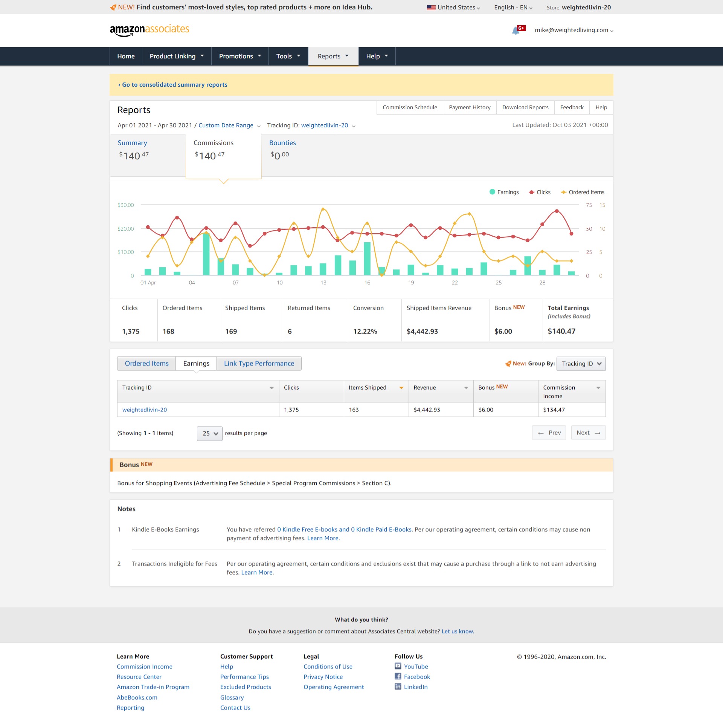
Task: Sort by Tracking ID column arrow
Action: 272,388
